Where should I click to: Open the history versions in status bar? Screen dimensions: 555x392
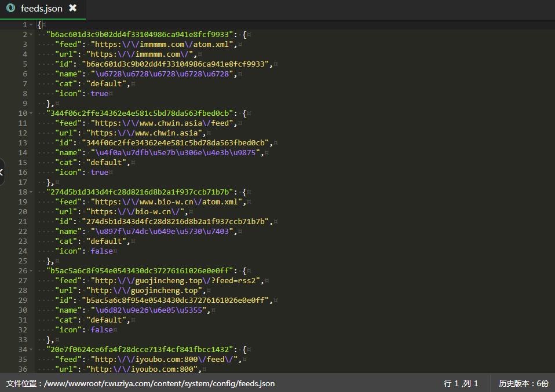[523, 383]
